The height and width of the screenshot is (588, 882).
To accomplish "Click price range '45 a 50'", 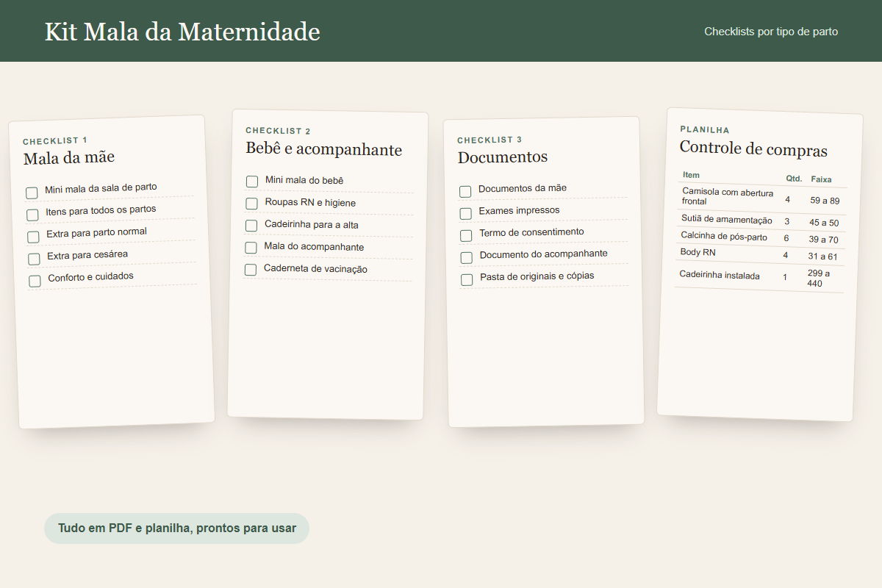I will click(824, 223).
